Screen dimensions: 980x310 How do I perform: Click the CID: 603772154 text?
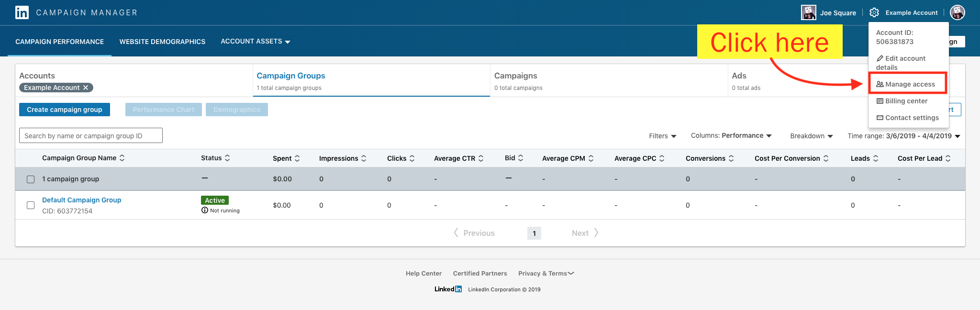pos(67,211)
